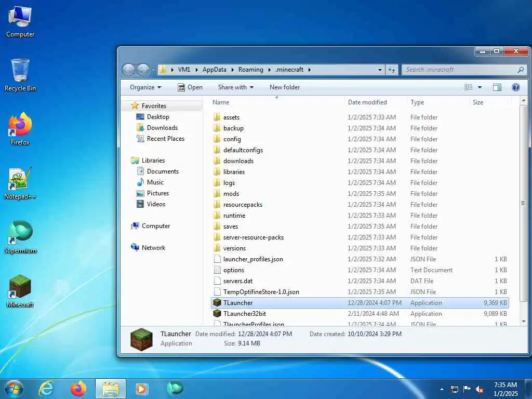Click the network tray icon
This screenshot has height=399, width=532.
coord(454,389)
